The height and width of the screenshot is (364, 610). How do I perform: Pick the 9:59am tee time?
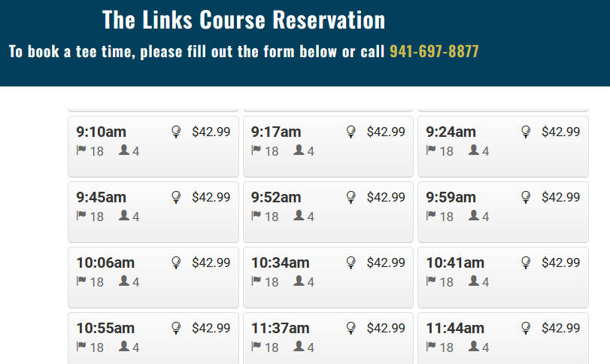(x=503, y=212)
